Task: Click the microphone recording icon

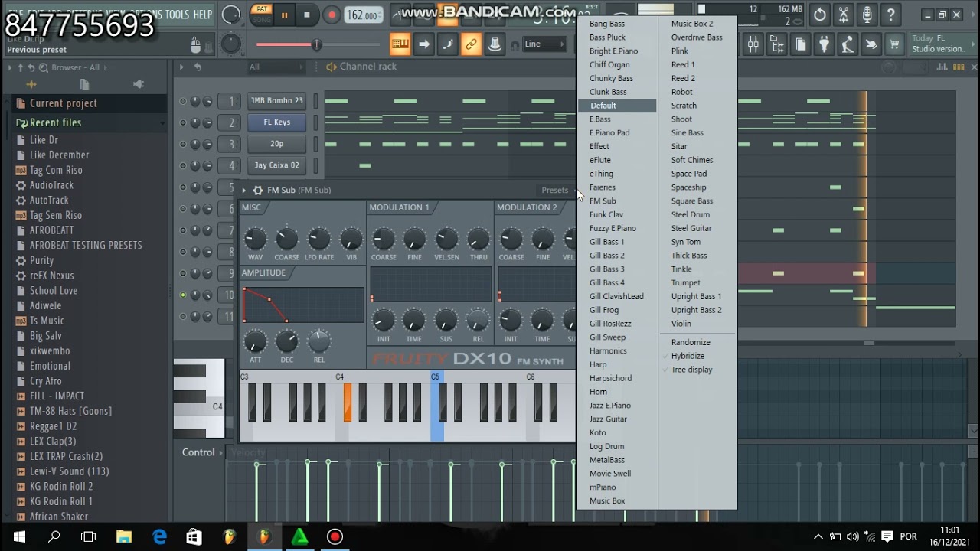Action: pos(867,15)
